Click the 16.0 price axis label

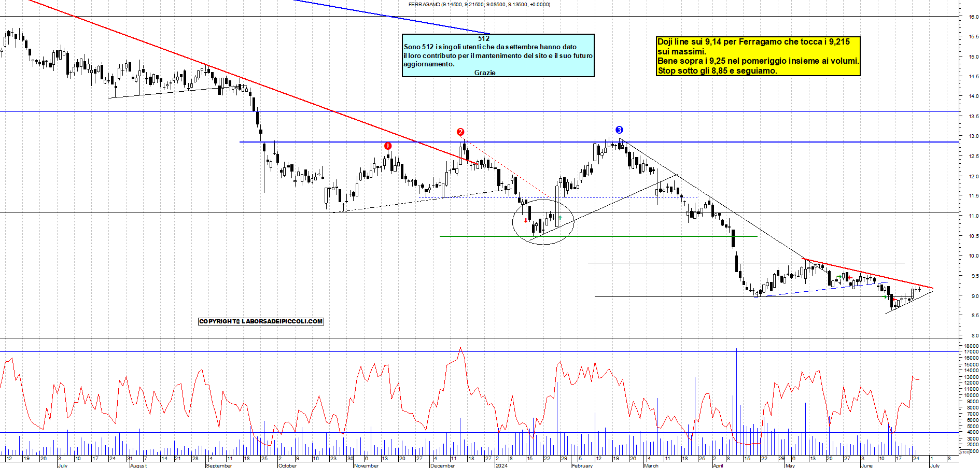[974, 17]
